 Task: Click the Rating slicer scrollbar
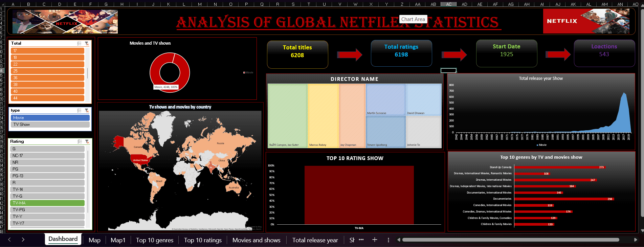[x=88, y=181]
